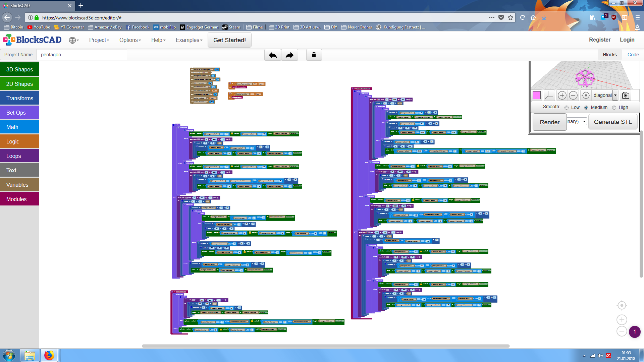This screenshot has width=644, height=362.
Task: Zoom out on the 3D render view
Action: [573, 95]
